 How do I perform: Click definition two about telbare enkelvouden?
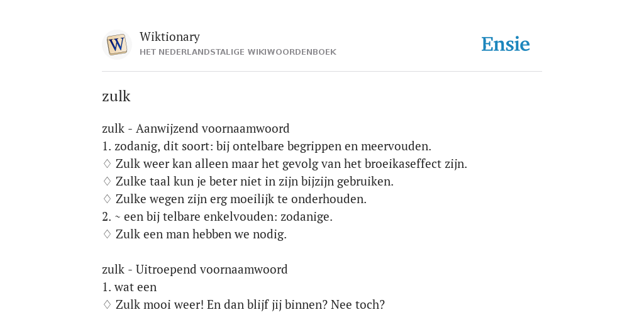217,217
